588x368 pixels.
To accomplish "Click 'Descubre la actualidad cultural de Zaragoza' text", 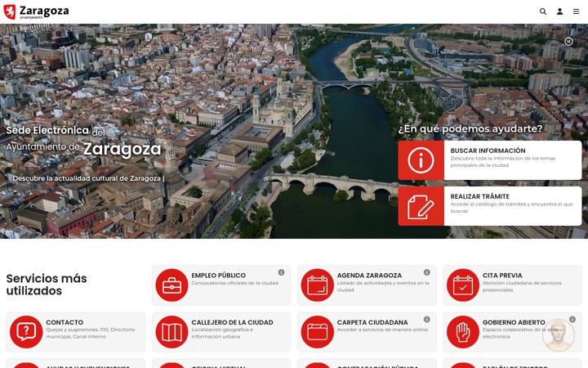I will tap(87, 178).
